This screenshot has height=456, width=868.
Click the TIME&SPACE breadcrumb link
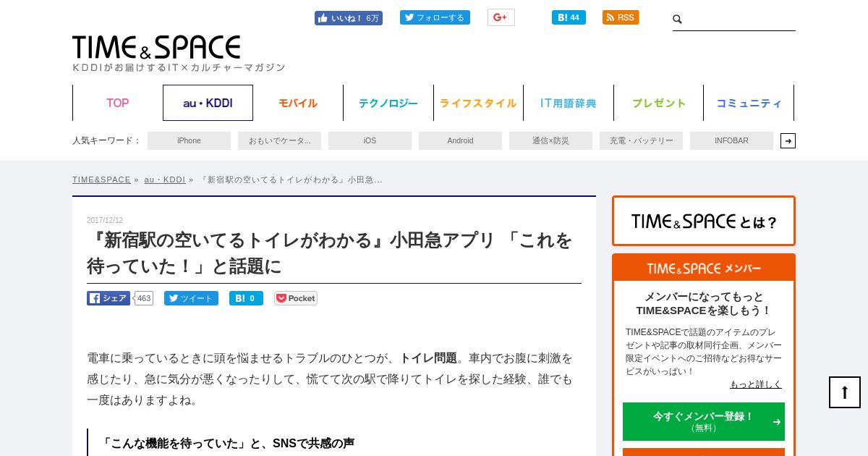coord(101,180)
